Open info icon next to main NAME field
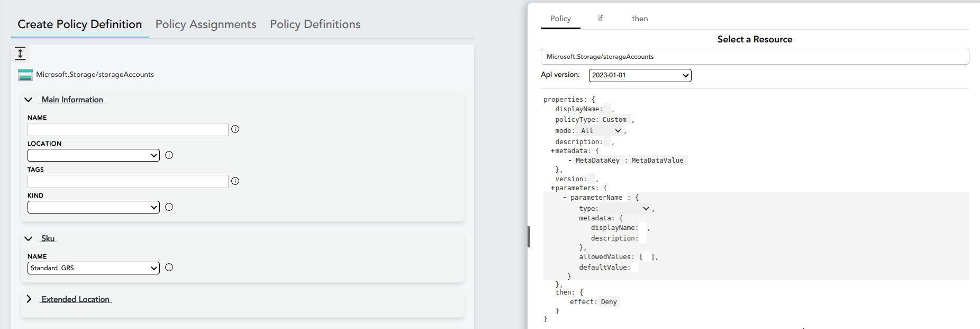 [x=235, y=129]
